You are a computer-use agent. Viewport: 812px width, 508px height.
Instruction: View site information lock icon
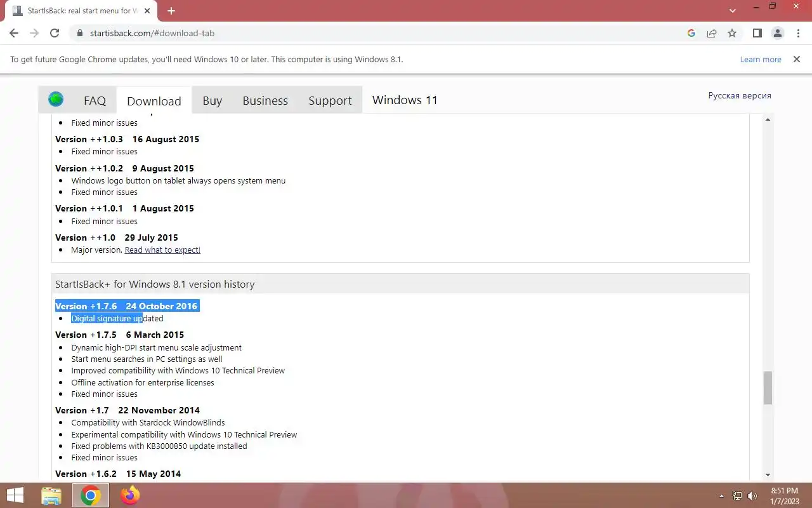point(80,33)
